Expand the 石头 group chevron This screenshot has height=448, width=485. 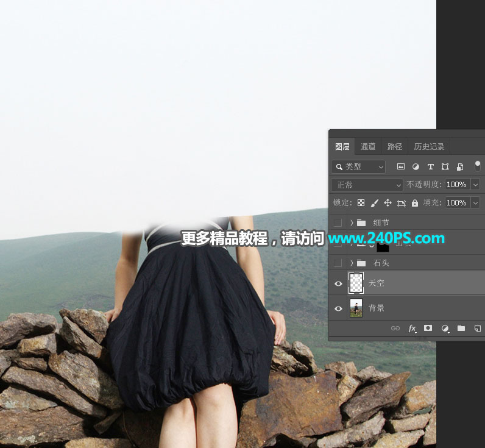click(x=352, y=263)
